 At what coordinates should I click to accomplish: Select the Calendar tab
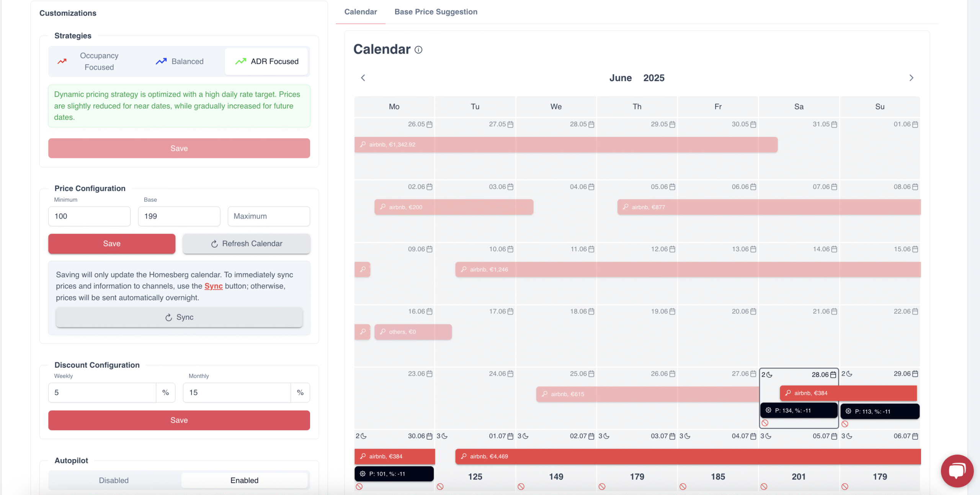pyautogui.click(x=360, y=11)
